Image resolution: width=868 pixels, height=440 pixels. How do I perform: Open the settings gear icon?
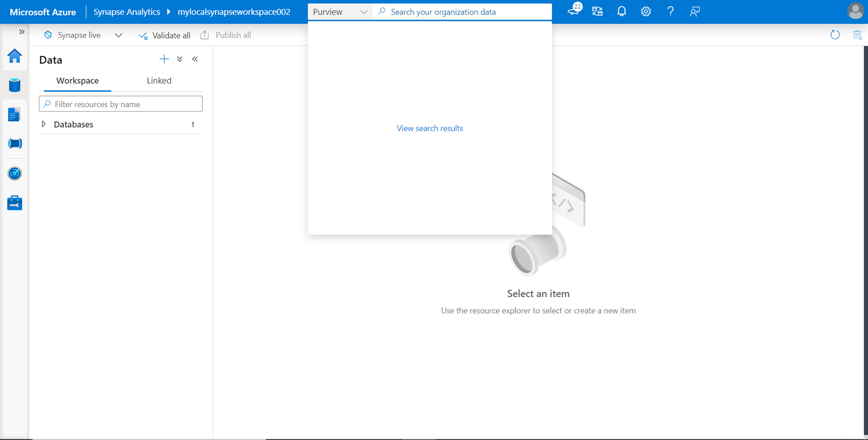point(646,12)
